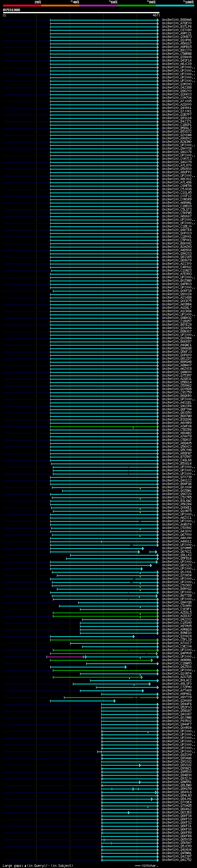The width and height of the screenshot is (197, 868).
Task: Select label UniRef100_B6AFQ6
Action: coord(176,484)
